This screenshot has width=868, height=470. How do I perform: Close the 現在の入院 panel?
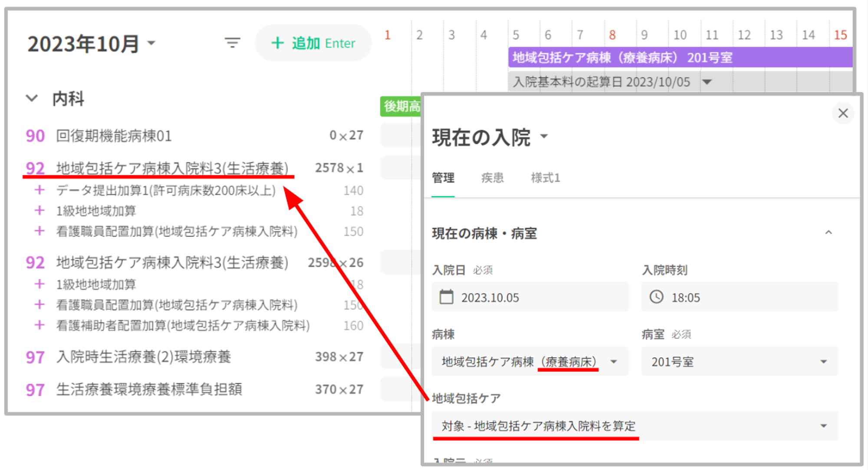tap(843, 113)
